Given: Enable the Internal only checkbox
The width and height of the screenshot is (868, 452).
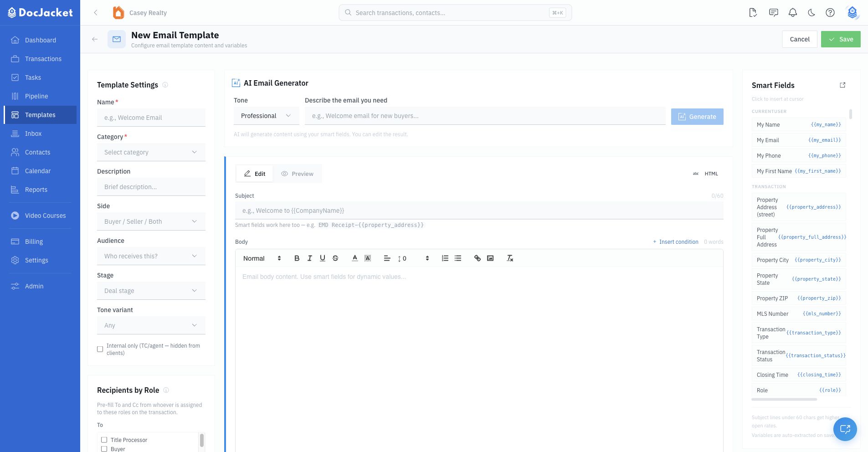Looking at the screenshot, I should coord(100,349).
